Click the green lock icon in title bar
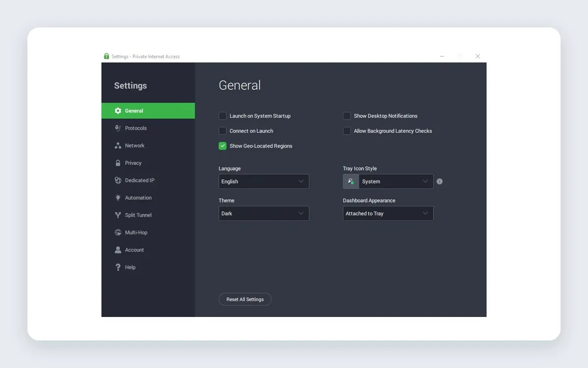Viewport: 588px width, 368px height. coord(106,56)
